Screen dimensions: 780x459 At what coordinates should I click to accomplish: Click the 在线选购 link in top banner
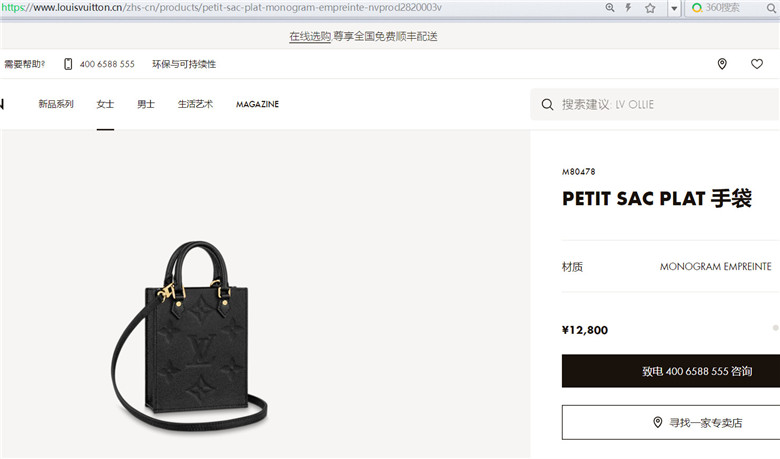[x=310, y=36]
